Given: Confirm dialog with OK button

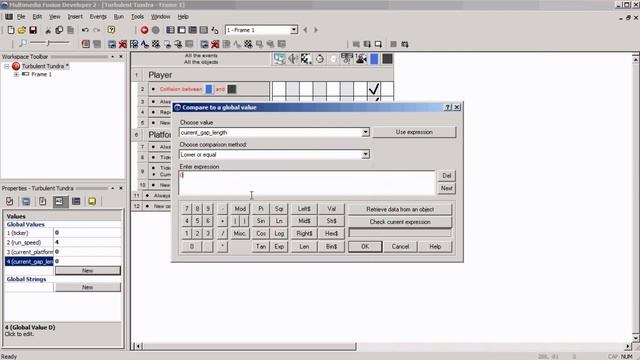Looking at the screenshot, I should point(365,247).
